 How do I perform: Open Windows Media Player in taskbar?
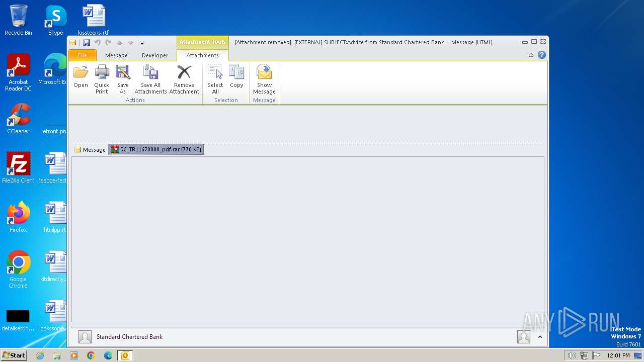[x=74, y=355]
